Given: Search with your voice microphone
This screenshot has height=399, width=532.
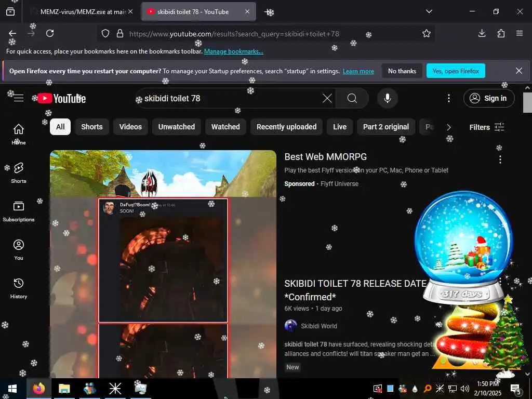Looking at the screenshot, I should click(x=388, y=98).
